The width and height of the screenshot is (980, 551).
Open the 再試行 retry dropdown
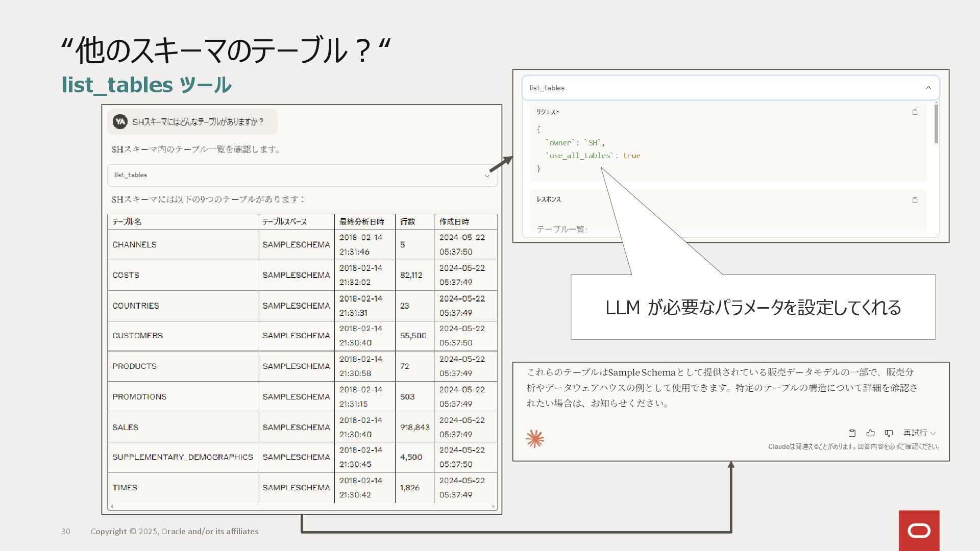click(x=919, y=433)
